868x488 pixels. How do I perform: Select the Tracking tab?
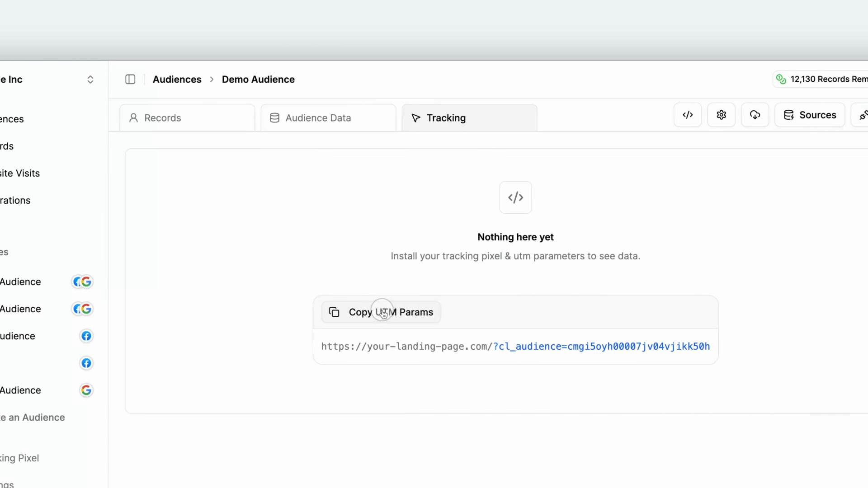point(469,118)
